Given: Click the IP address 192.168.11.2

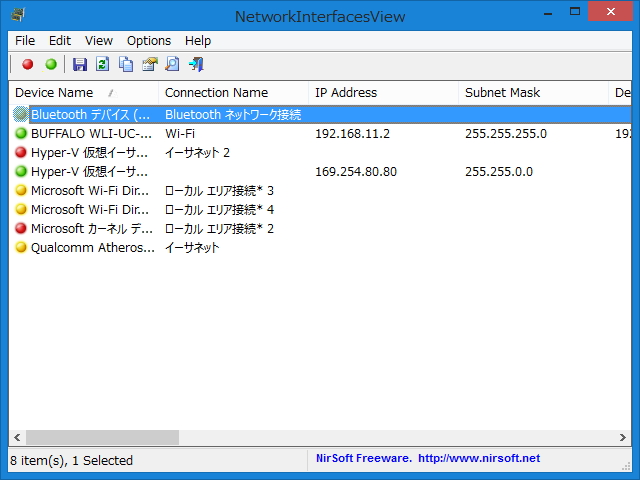Looking at the screenshot, I should click(x=352, y=133).
